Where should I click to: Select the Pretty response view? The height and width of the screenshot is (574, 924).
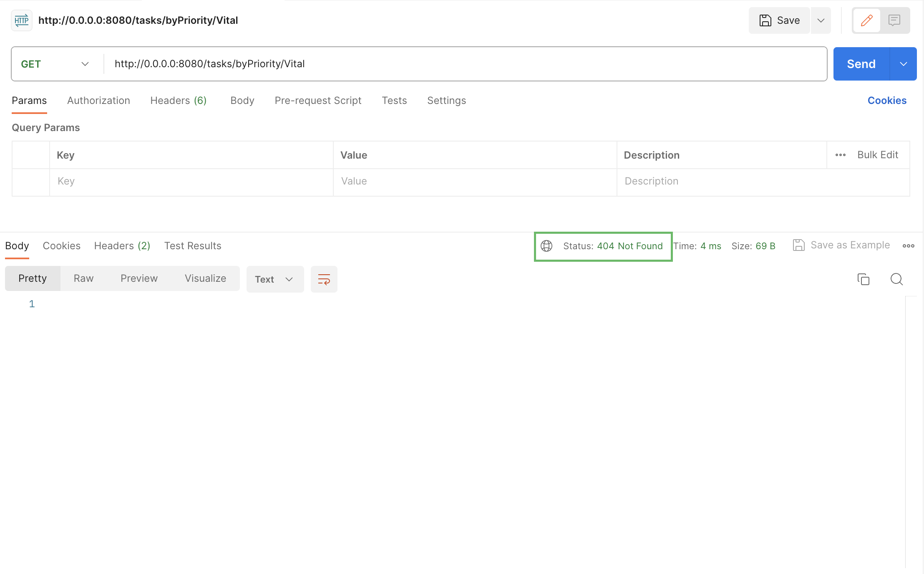[x=33, y=278]
